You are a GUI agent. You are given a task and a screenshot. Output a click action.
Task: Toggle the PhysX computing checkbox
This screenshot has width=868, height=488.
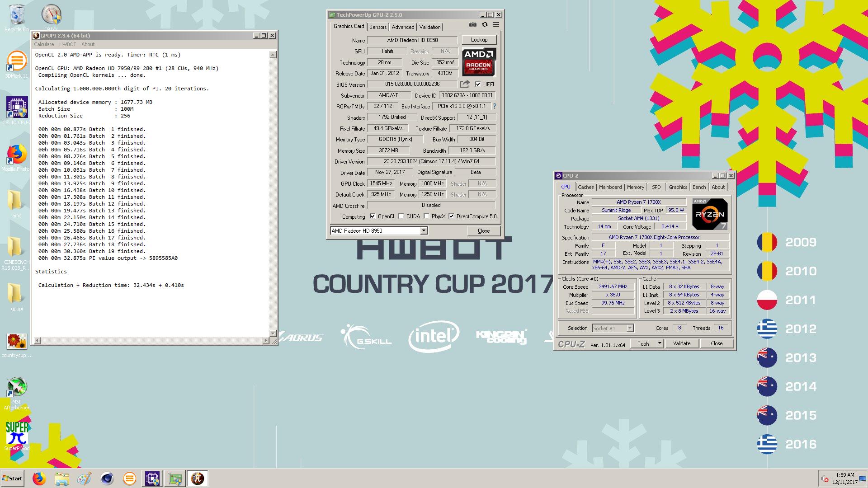click(426, 216)
